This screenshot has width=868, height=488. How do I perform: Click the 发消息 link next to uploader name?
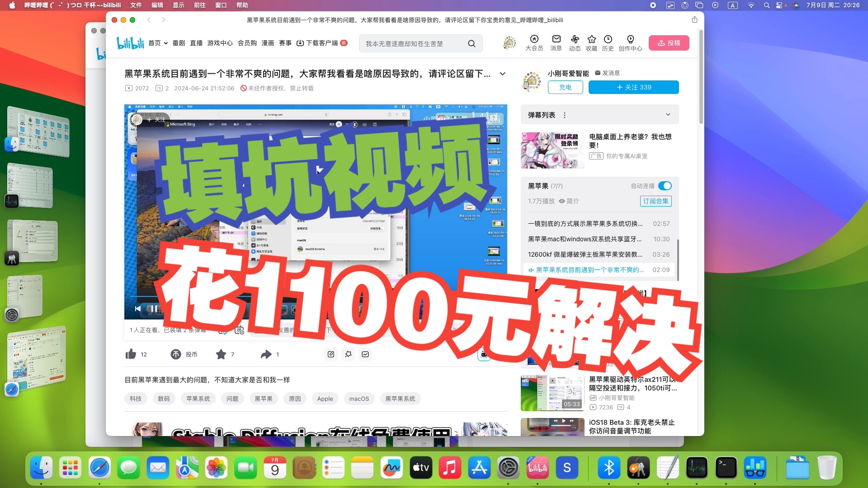coord(607,73)
